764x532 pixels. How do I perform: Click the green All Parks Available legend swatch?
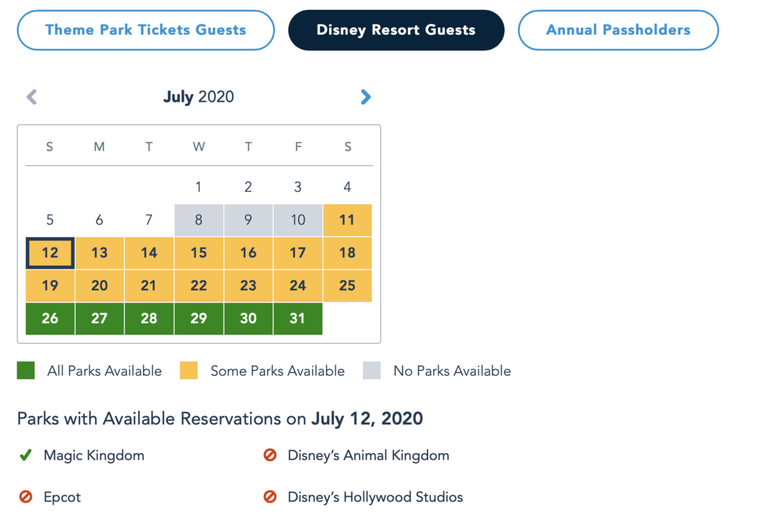[x=26, y=371]
